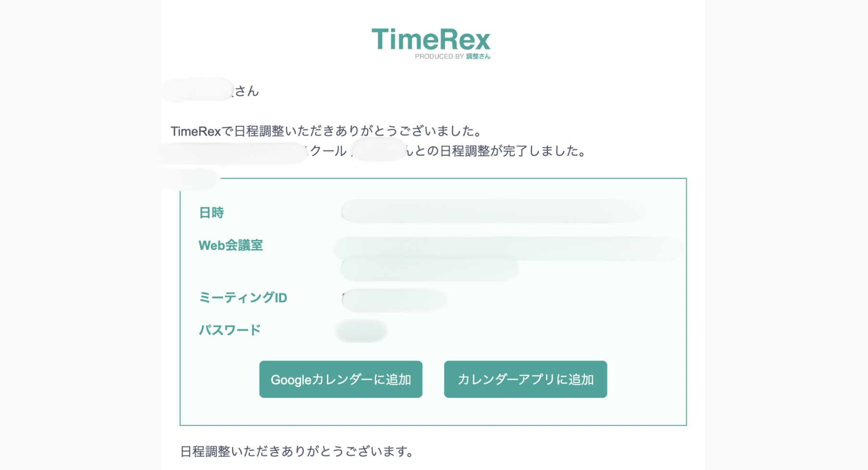The image size is (868, 470).
Task: Click the Web会議室 label
Action: (x=231, y=246)
